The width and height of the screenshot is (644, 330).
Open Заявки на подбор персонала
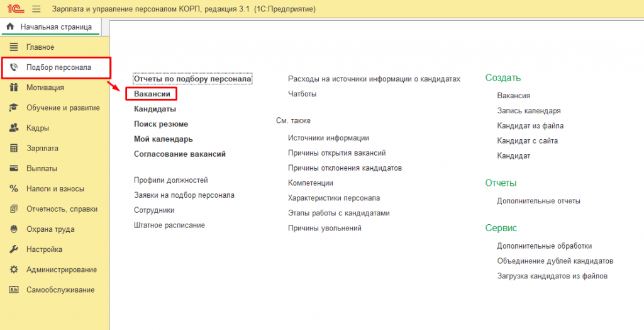[184, 195]
